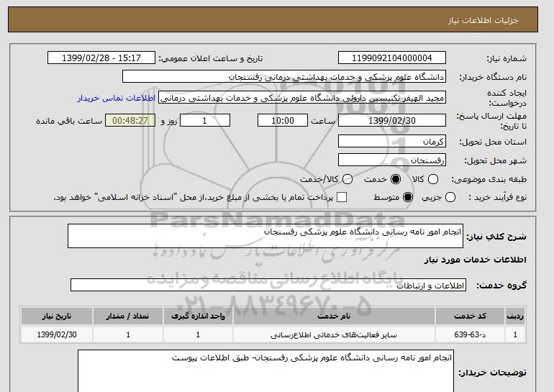
Task: Choose the متوسط purchase type radio
Action: click(408, 197)
